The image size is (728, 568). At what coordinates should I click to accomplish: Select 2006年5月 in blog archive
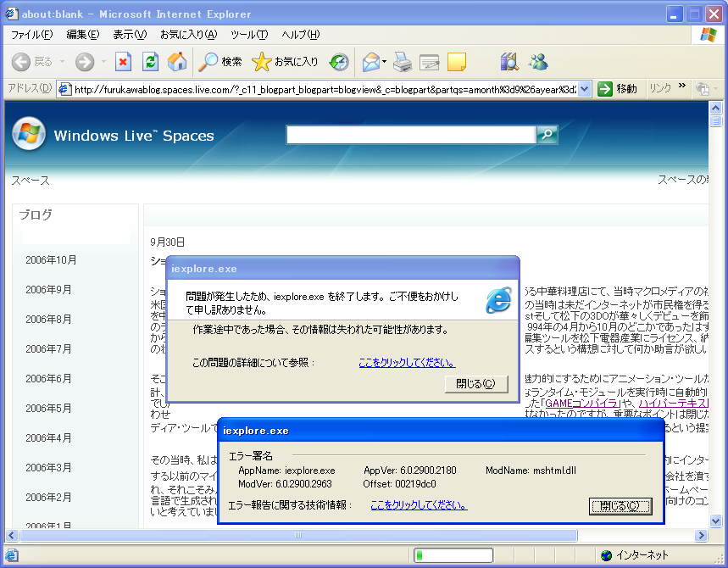[49, 409]
